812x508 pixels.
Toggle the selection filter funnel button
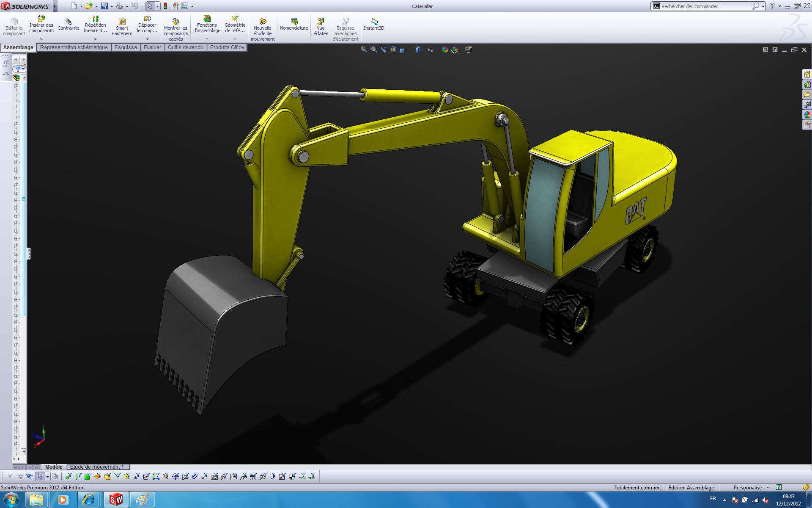coord(10,476)
